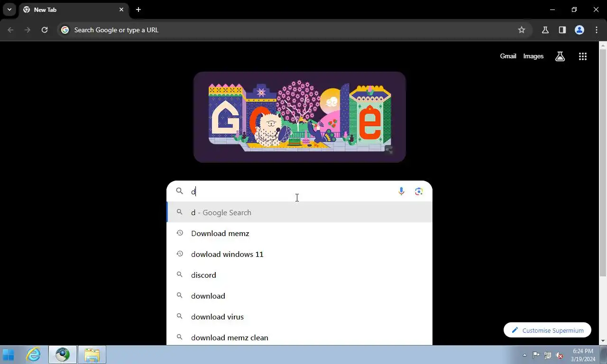Open the Google Doodle image
The width and height of the screenshot is (607, 364).
tap(300, 117)
